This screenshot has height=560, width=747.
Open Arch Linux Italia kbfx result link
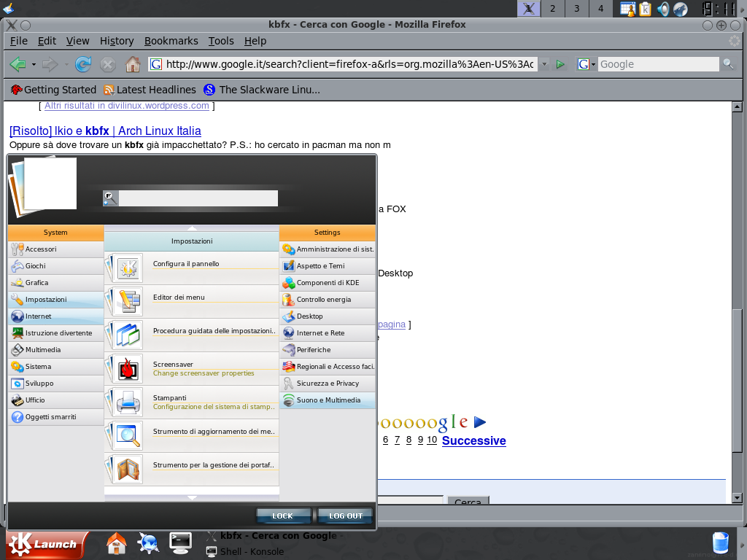105,131
